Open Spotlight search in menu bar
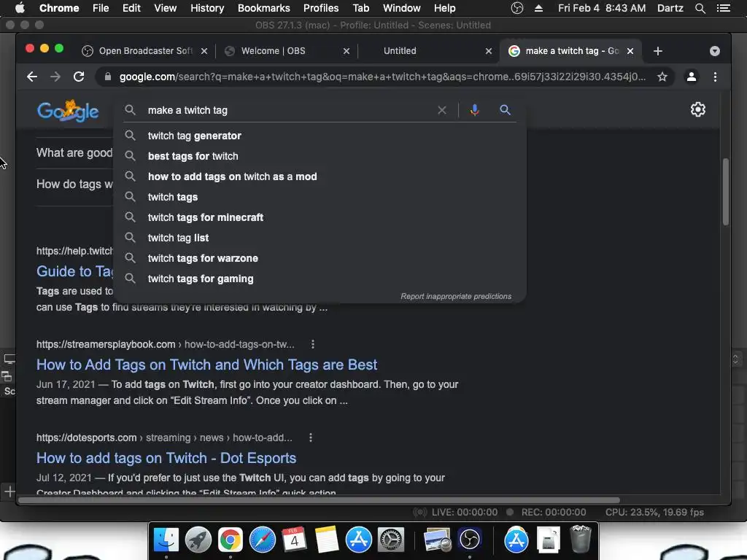Viewport: 747px width, 560px height. click(x=700, y=8)
